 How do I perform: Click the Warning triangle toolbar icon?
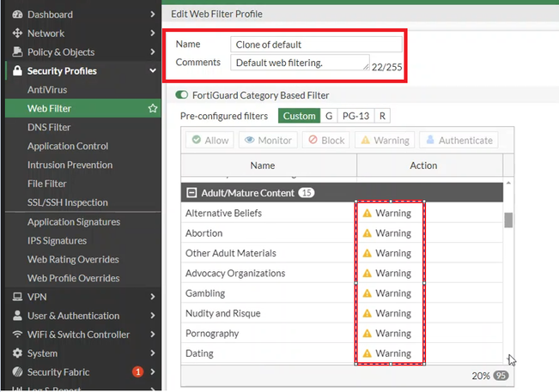pos(366,140)
